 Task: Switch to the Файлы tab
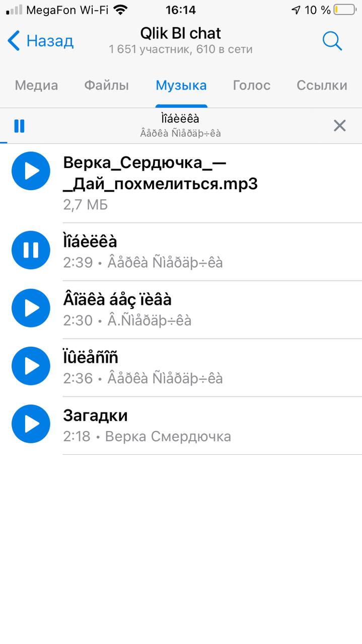(x=106, y=86)
